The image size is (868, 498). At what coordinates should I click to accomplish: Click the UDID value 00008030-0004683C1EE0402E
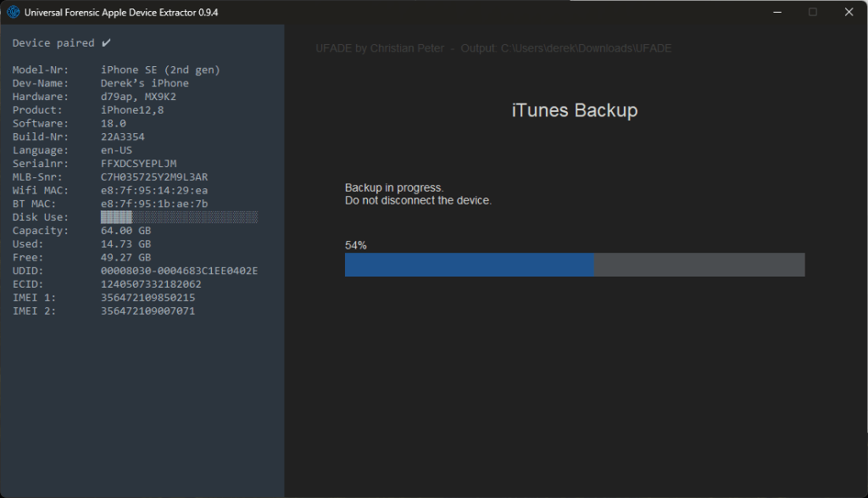tap(179, 271)
